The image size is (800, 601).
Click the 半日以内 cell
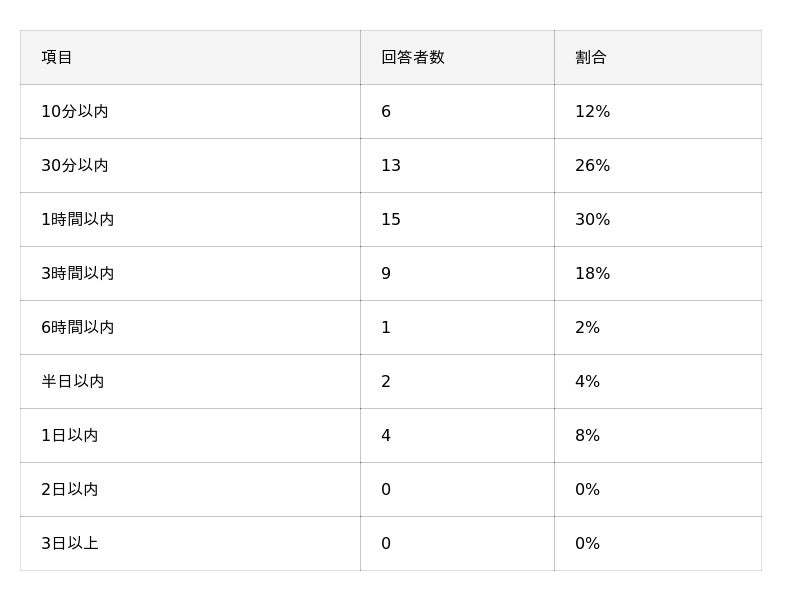click(x=73, y=382)
